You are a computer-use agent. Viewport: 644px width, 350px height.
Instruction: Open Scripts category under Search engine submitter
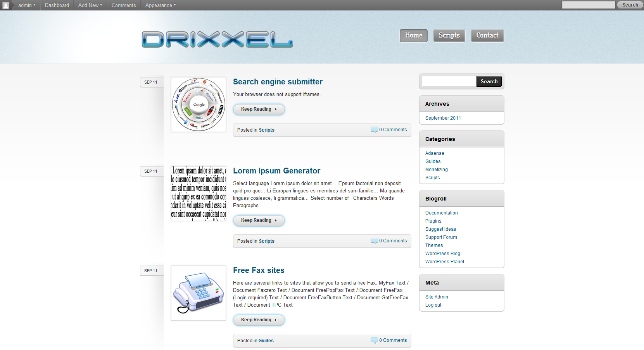pyautogui.click(x=266, y=130)
